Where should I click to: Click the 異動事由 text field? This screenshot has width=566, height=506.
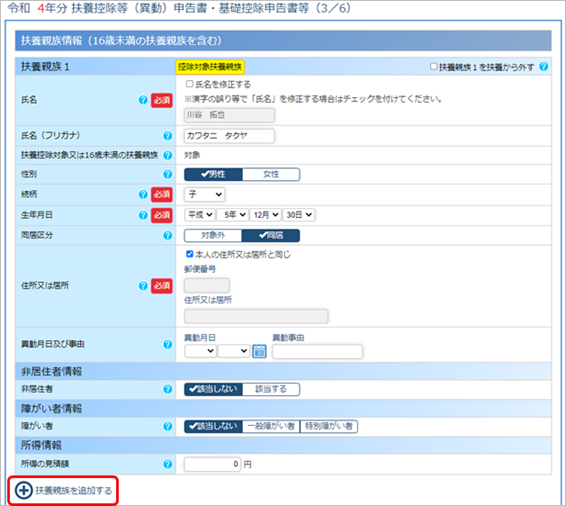[318, 352]
